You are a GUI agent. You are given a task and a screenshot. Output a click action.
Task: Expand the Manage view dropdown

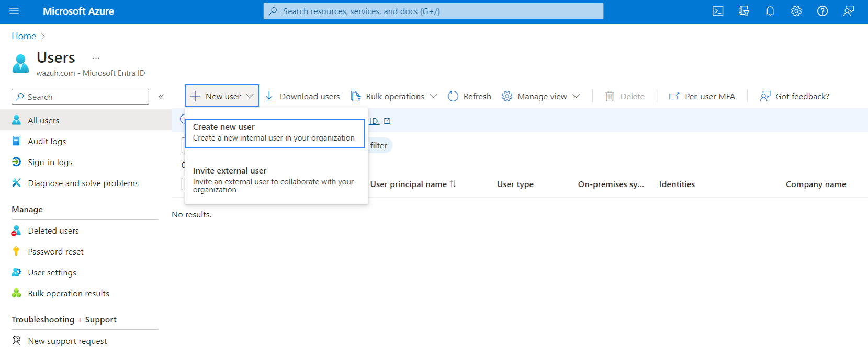click(x=541, y=96)
